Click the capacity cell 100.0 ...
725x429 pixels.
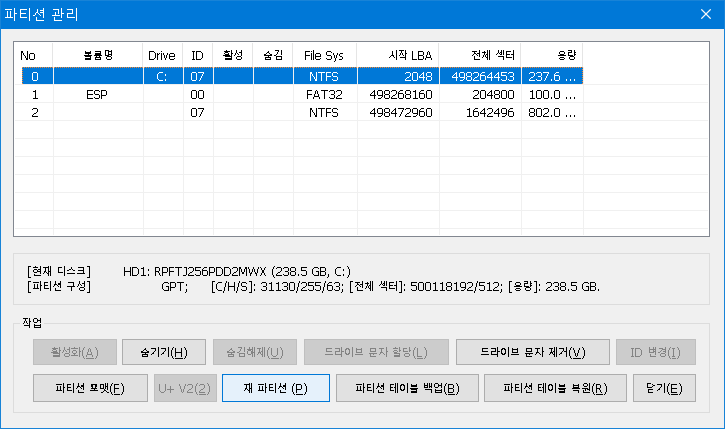point(552,94)
